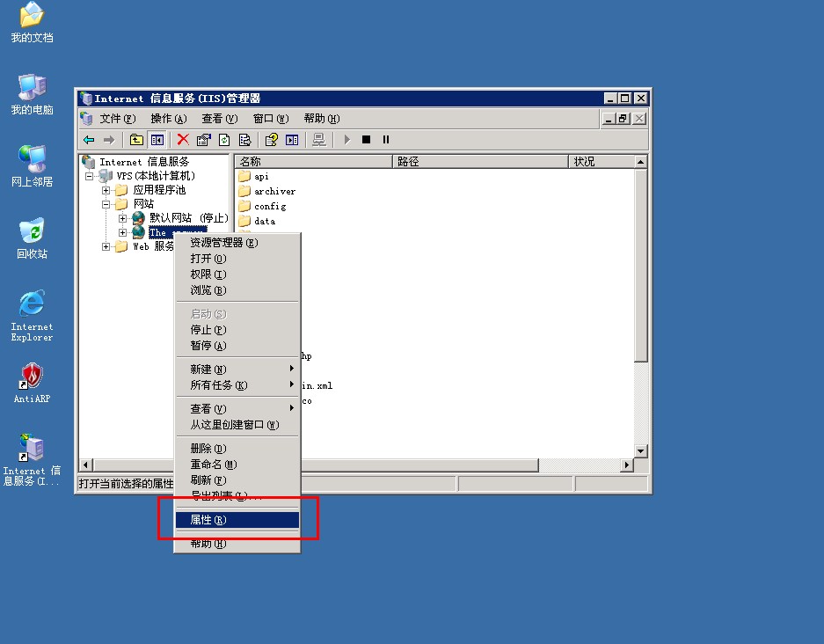Click the help question-mark toolbar icon
Screen dimensions: 824x644
pyautogui.click(x=271, y=140)
